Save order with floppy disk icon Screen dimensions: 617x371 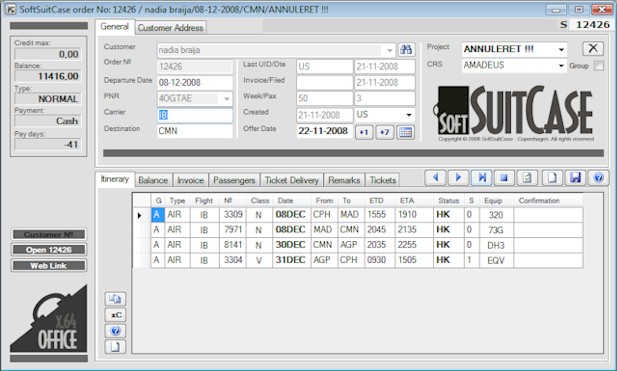(x=575, y=178)
